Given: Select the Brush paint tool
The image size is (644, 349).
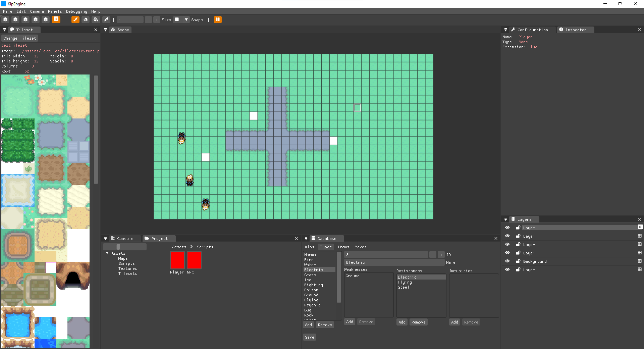Looking at the screenshot, I should pyautogui.click(x=75, y=19).
